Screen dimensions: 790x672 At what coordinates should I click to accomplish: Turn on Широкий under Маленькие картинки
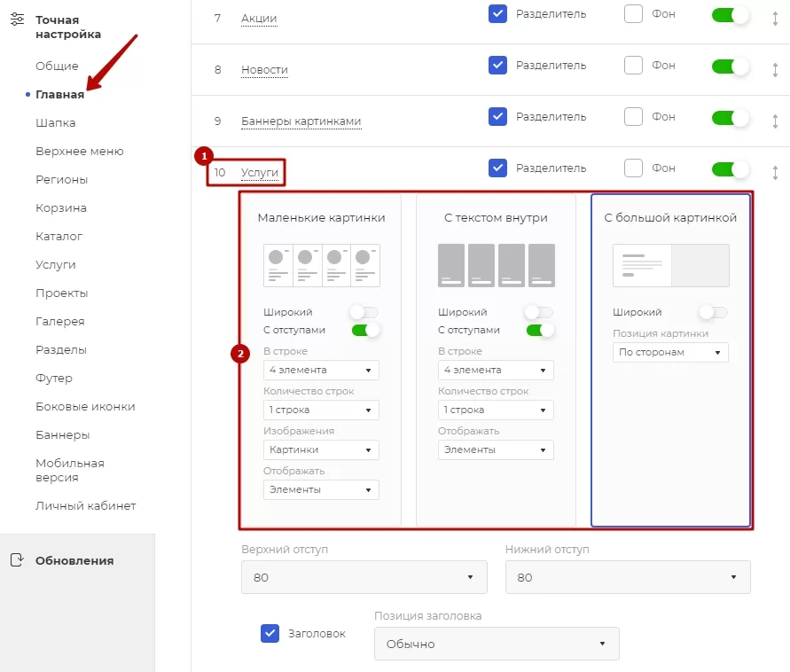coord(364,312)
